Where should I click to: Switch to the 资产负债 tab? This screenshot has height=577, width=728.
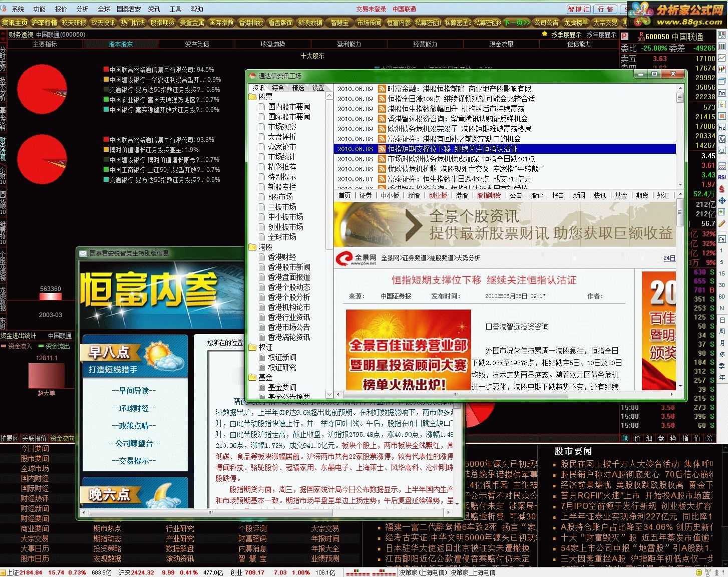[x=197, y=44]
